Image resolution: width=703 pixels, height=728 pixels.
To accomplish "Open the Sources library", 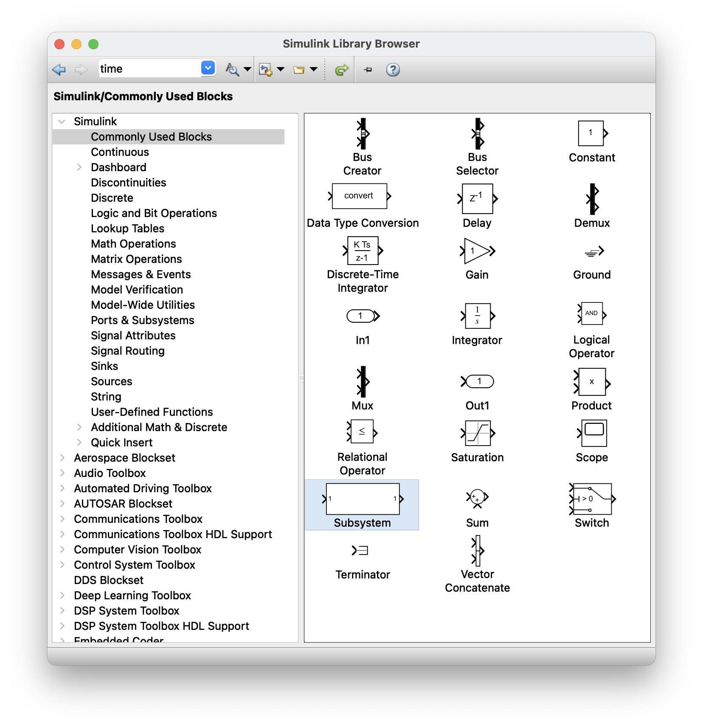I will 112,381.
